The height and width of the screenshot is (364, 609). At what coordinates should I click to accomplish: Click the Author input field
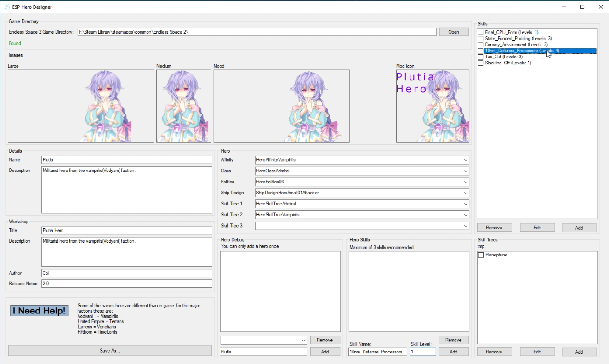pyautogui.click(x=127, y=273)
